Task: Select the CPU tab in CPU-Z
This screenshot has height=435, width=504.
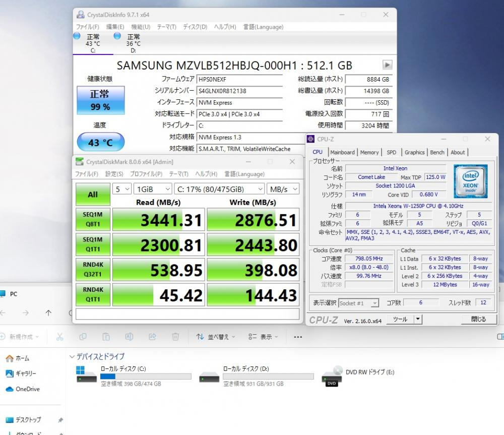Action: [x=318, y=152]
